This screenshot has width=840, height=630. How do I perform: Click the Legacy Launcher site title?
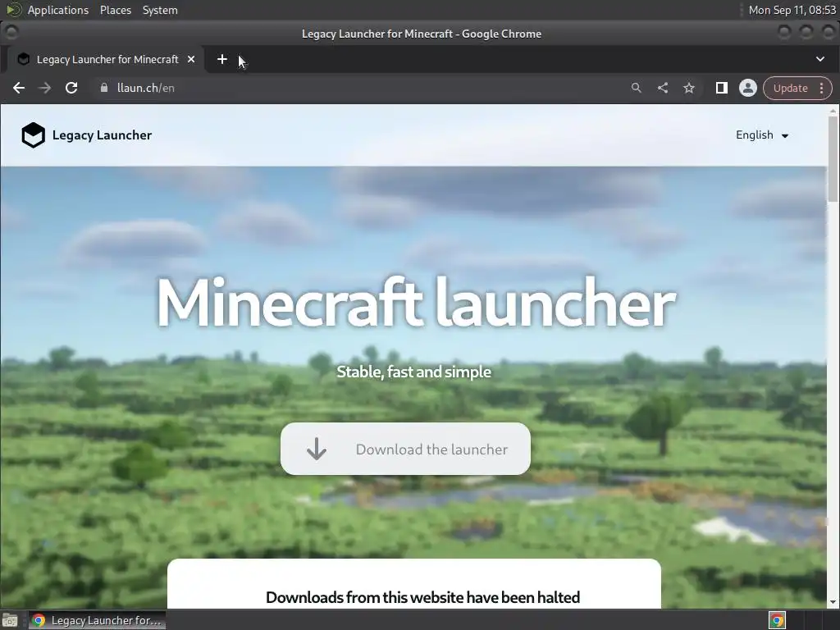102,135
